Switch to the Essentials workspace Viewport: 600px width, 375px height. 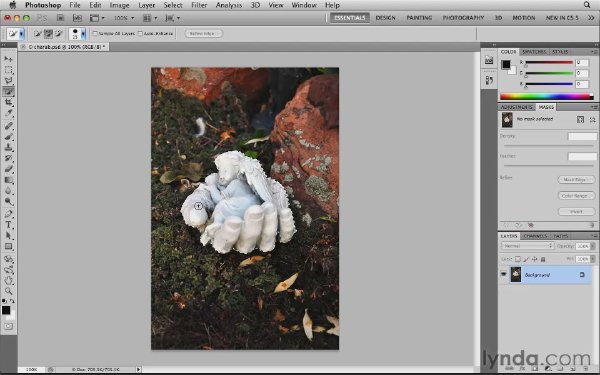click(x=350, y=18)
